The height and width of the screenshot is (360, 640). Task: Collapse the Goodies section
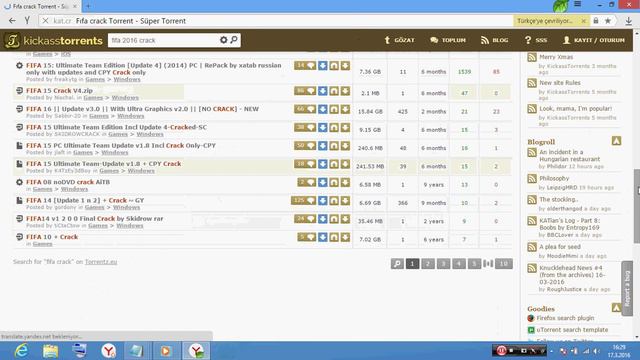coord(616,308)
